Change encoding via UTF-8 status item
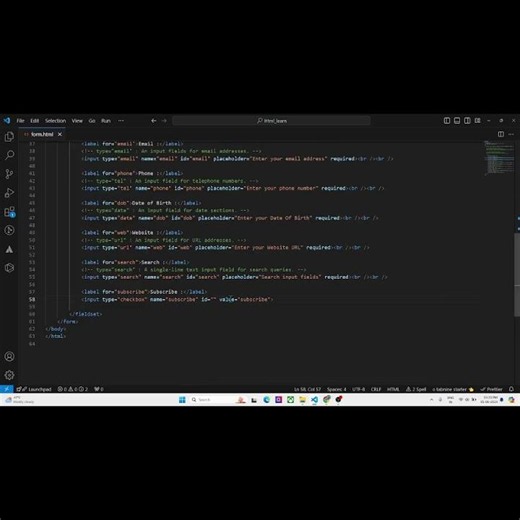Screen dimensions: 520x520 tap(359, 389)
